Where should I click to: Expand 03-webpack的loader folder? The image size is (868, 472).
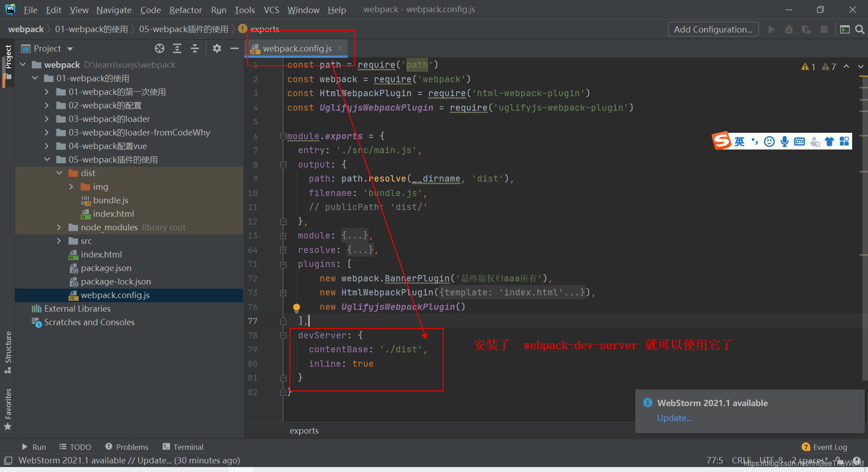coord(47,119)
